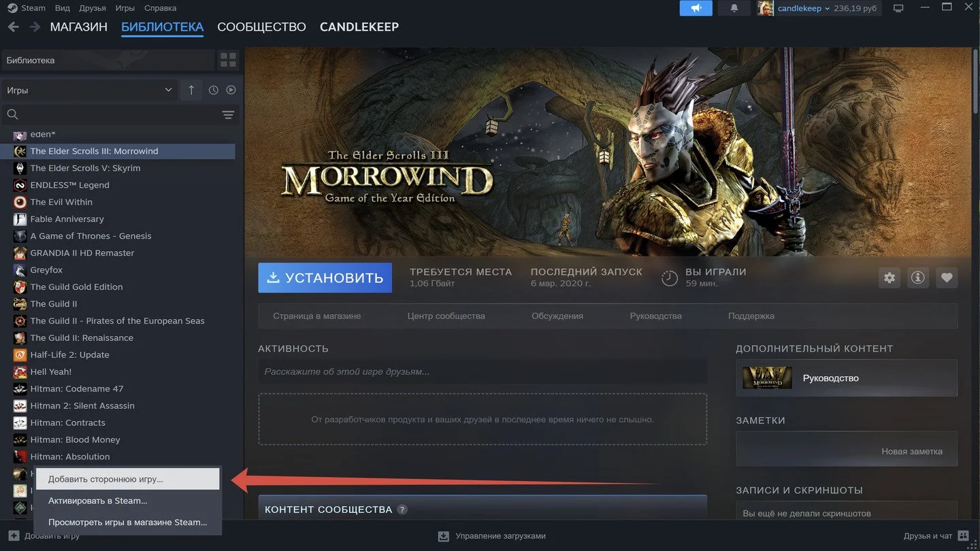Open Страница в магазине link
The height and width of the screenshot is (551, 980).
coord(317,316)
